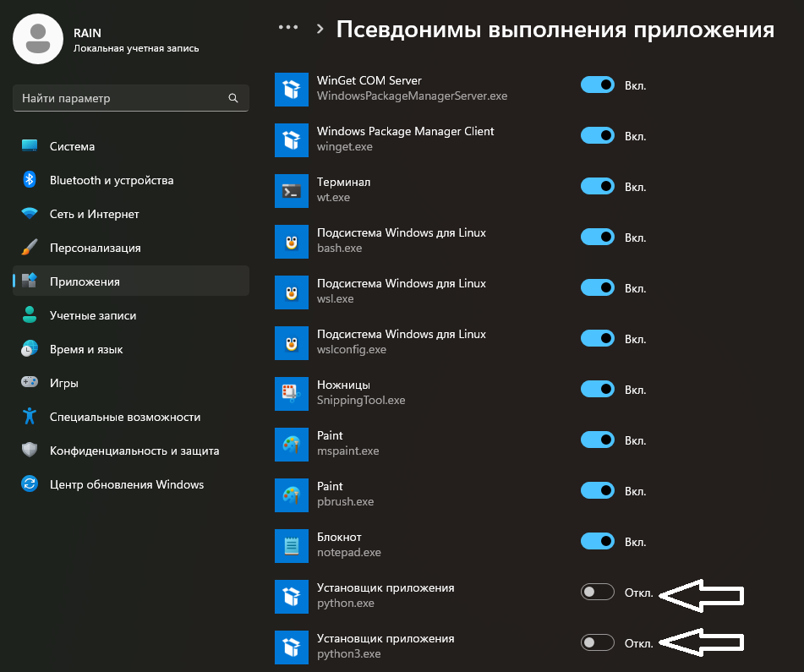Click the Конфиденциальность shield icon
This screenshot has height=672, width=804.
pos(30,450)
